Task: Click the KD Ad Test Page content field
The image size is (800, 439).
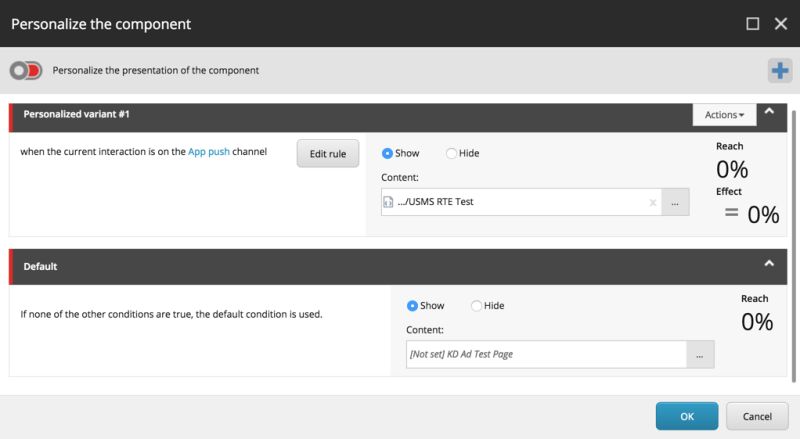Action: (x=546, y=354)
